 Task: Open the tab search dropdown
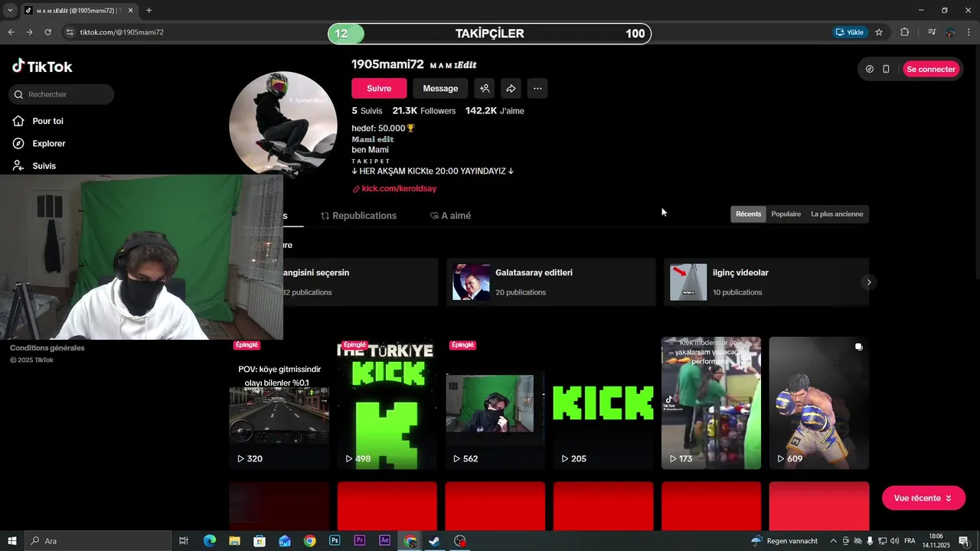[x=10, y=11]
